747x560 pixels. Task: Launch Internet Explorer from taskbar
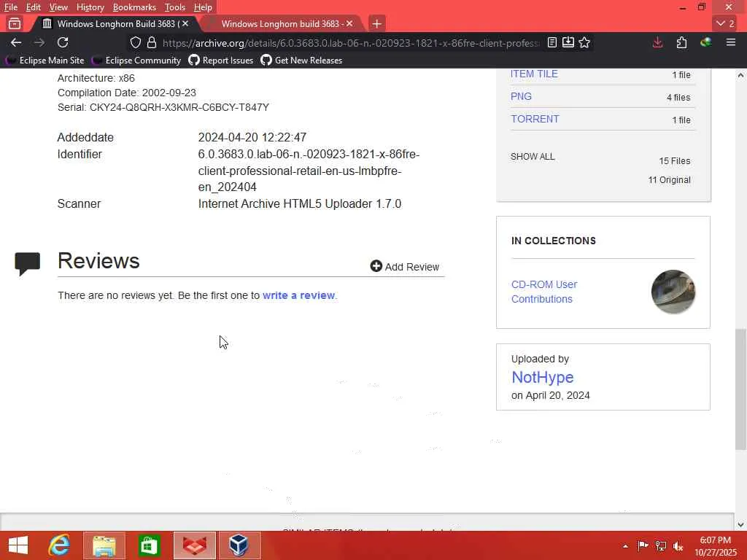pos(60,545)
